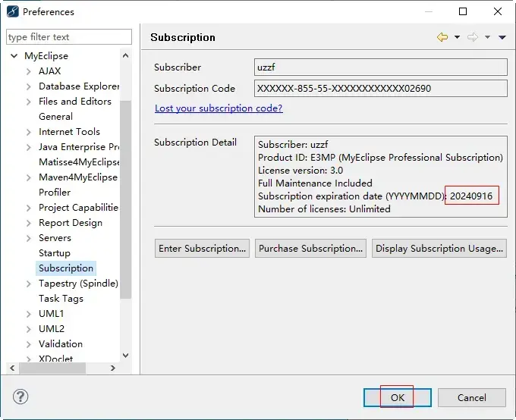Viewport: 516px width, 420px height.
Task: Select Profiler in the tree
Action: coord(55,192)
